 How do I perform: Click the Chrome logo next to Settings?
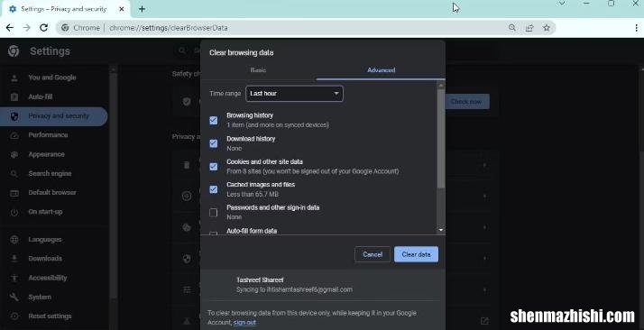14,50
